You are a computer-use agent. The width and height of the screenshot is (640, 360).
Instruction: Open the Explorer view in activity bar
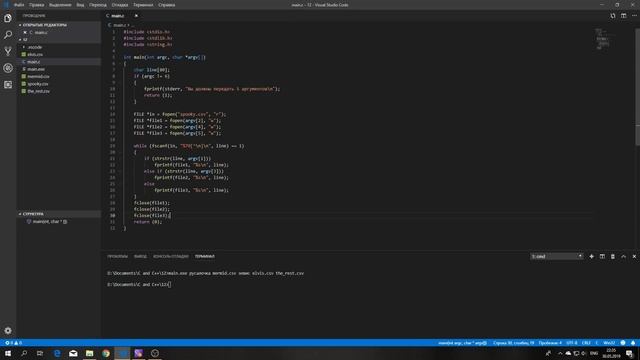(8, 18)
